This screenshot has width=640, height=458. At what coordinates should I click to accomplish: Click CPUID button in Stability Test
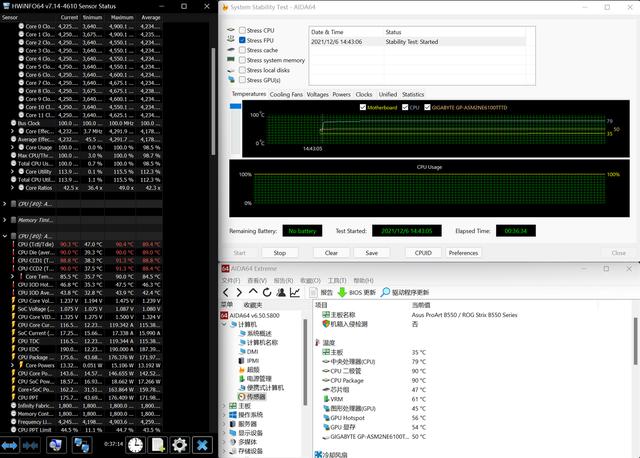(423, 253)
